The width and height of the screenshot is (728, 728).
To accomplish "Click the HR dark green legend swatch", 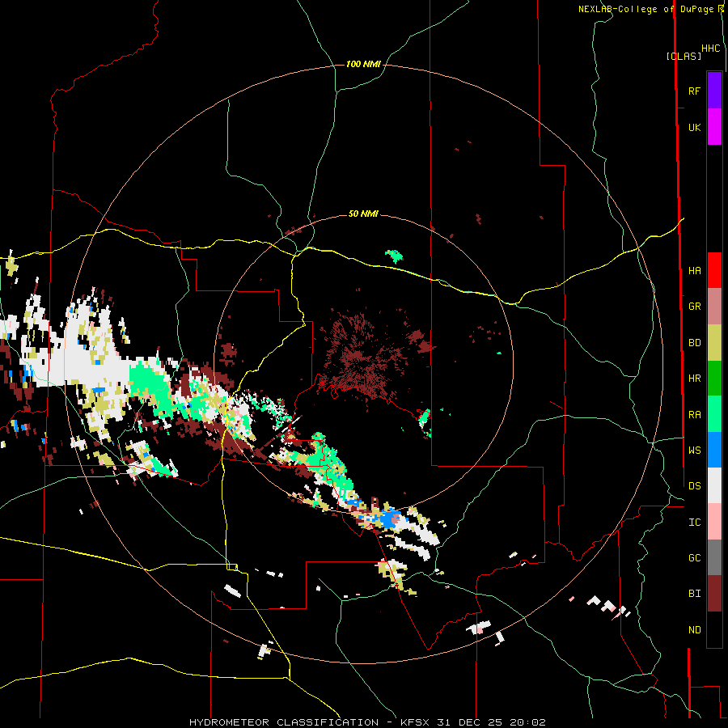I will (714, 379).
